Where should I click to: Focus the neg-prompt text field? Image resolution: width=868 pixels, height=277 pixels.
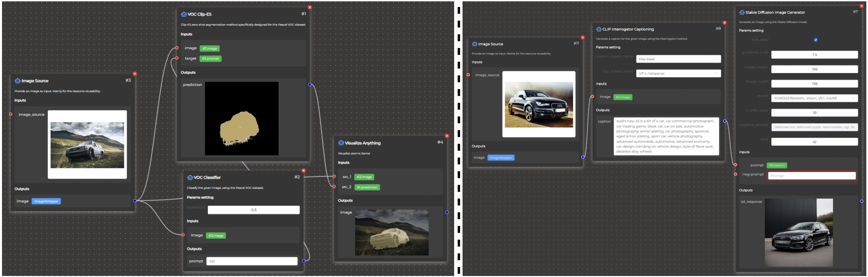811,176
